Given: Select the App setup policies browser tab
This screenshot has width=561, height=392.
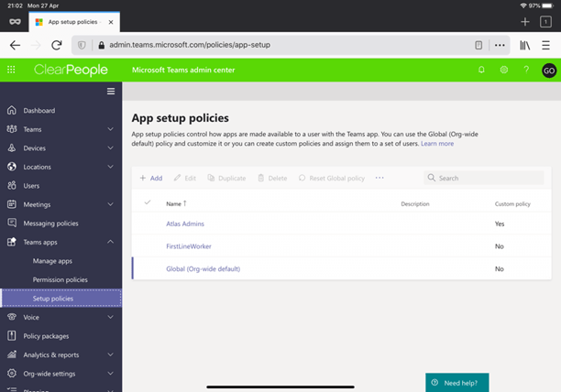Looking at the screenshot, I should click(x=73, y=22).
